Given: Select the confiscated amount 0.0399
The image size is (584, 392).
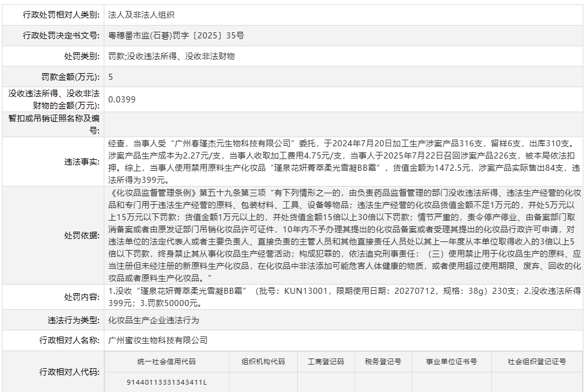Looking at the screenshot, I should coord(122,99).
